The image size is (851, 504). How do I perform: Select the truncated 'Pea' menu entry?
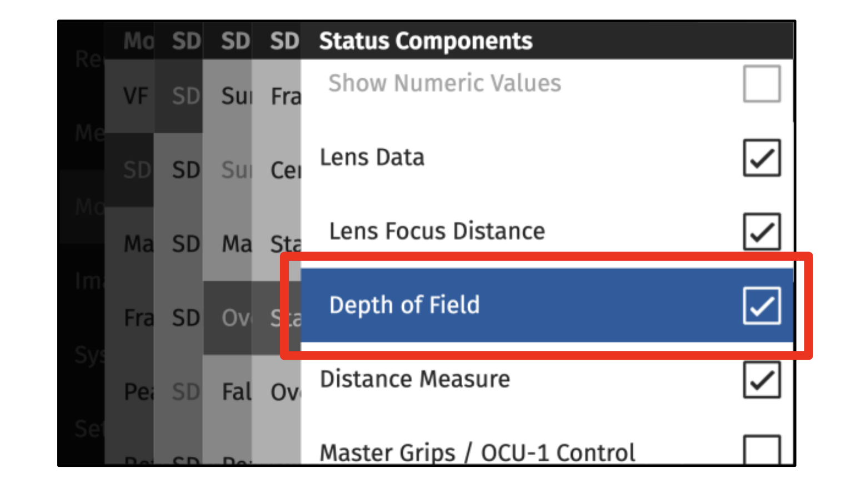(138, 392)
